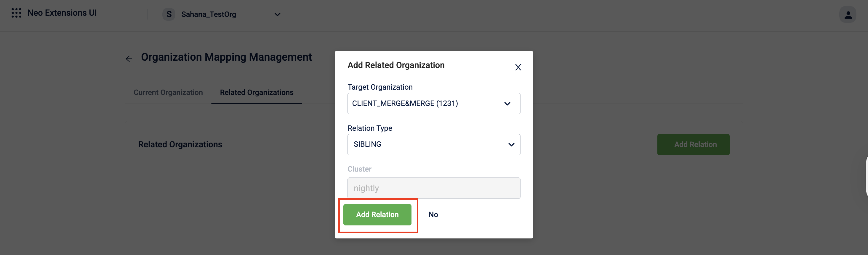Click the user profile avatar icon
This screenshot has width=868, height=255.
[848, 14]
